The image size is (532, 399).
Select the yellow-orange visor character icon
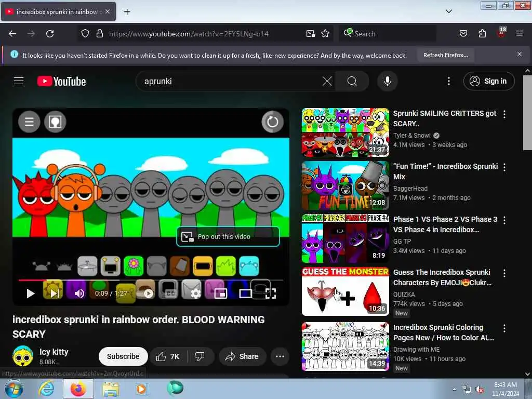203,266
